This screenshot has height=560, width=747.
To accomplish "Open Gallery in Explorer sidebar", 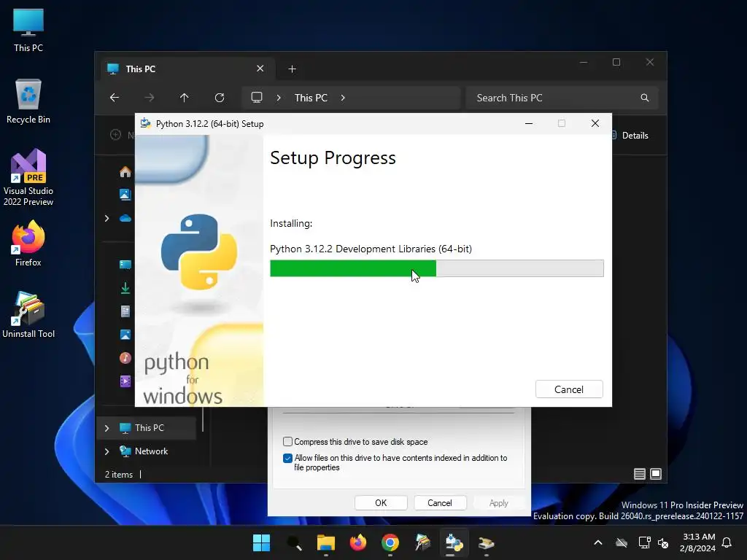I will pyautogui.click(x=125, y=194).
